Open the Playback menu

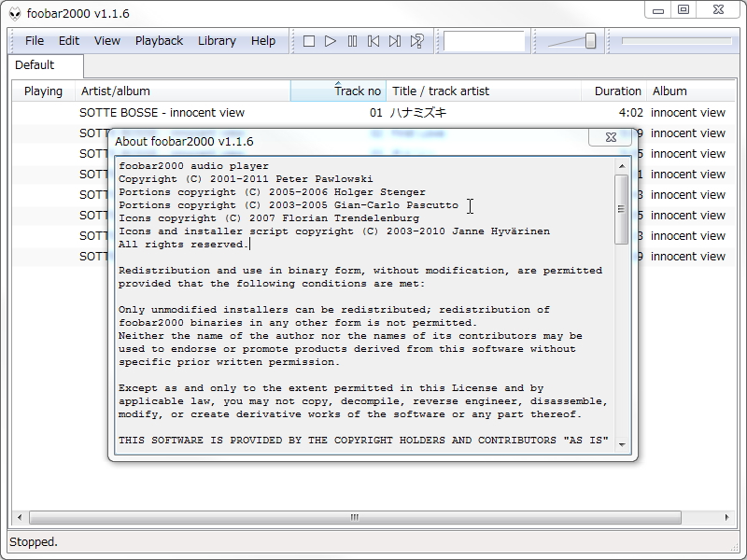point(159,40)
